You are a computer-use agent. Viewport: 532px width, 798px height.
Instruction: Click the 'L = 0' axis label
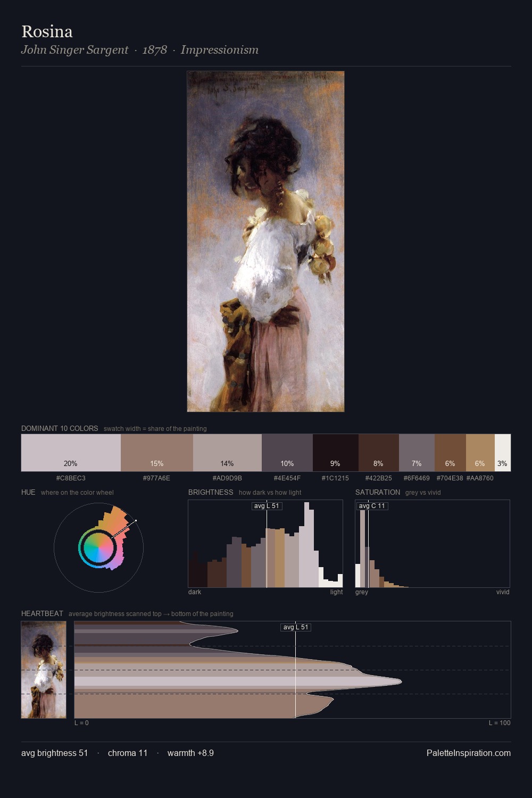point(81,723)
